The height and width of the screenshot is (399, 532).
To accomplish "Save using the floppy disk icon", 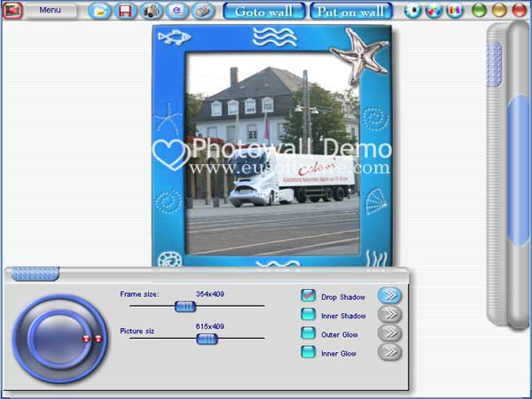I will coord(125,11).
